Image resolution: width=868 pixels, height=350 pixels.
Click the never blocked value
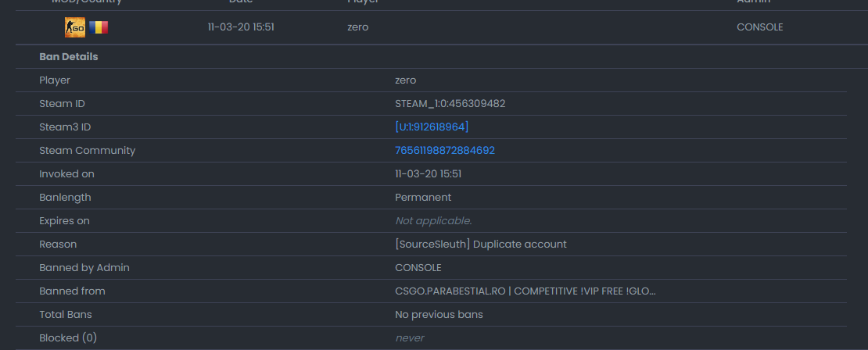coord(410,337)
